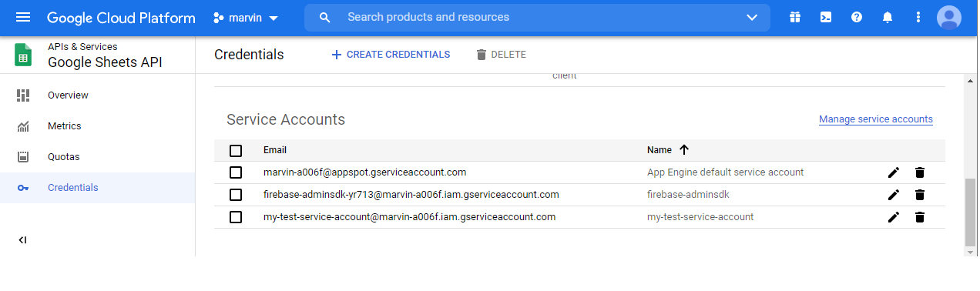Sort by Name column header

(x=659, y=150)
